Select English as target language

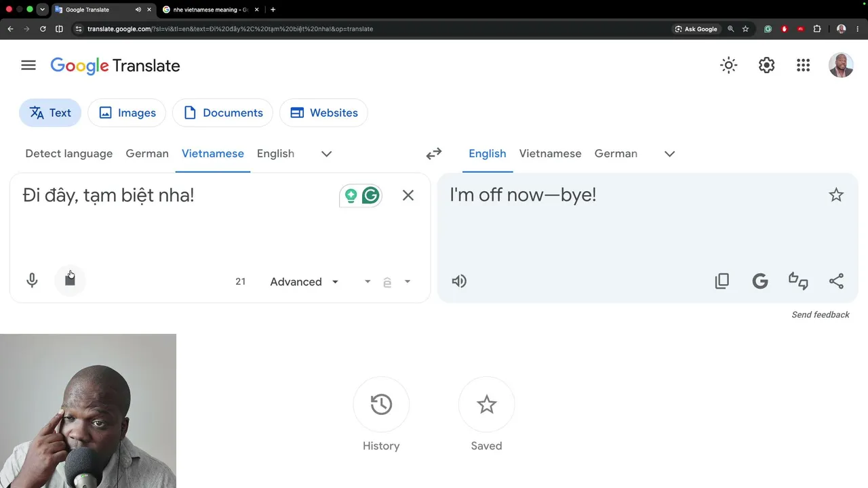click(488, 153)
